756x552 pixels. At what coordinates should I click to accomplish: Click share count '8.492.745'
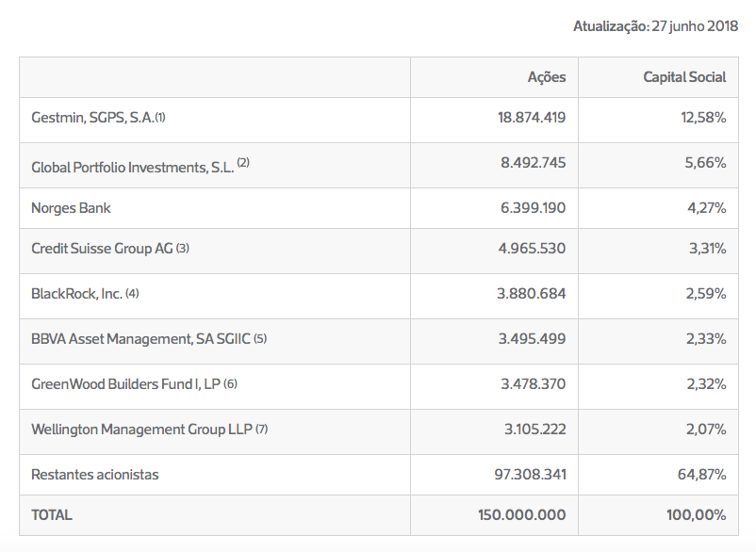tap(533, 163)
